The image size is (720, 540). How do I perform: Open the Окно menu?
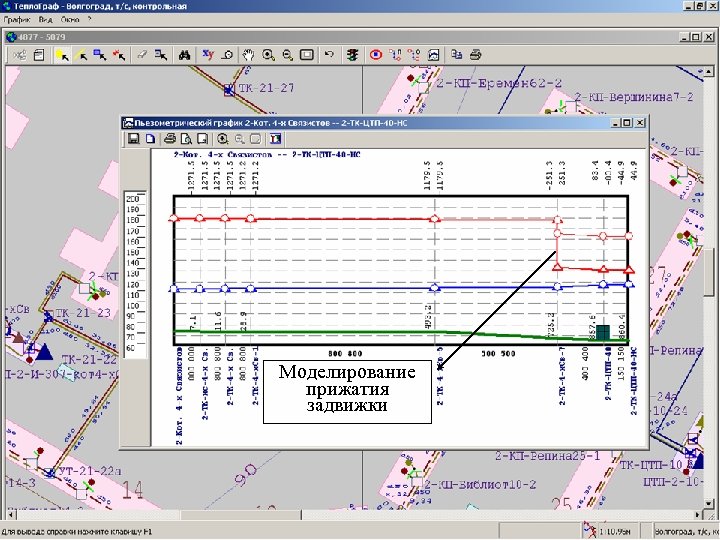pos(70,19)
